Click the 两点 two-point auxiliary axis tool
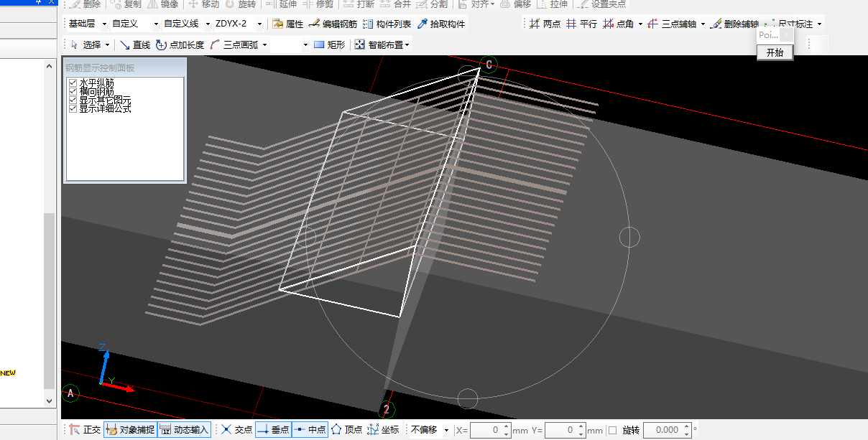This screenshot has width=868, height=440. (545, 24)
